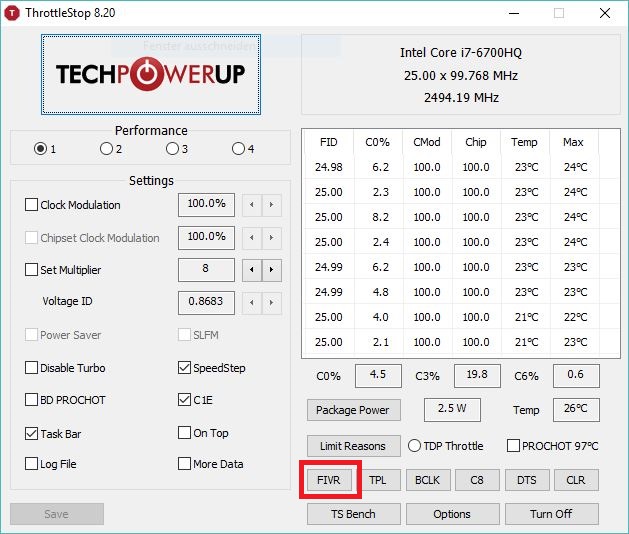The image size is (629, 534).
Task: Open the Options dialog
Action: pyautogui.click(x=452, y=514)
